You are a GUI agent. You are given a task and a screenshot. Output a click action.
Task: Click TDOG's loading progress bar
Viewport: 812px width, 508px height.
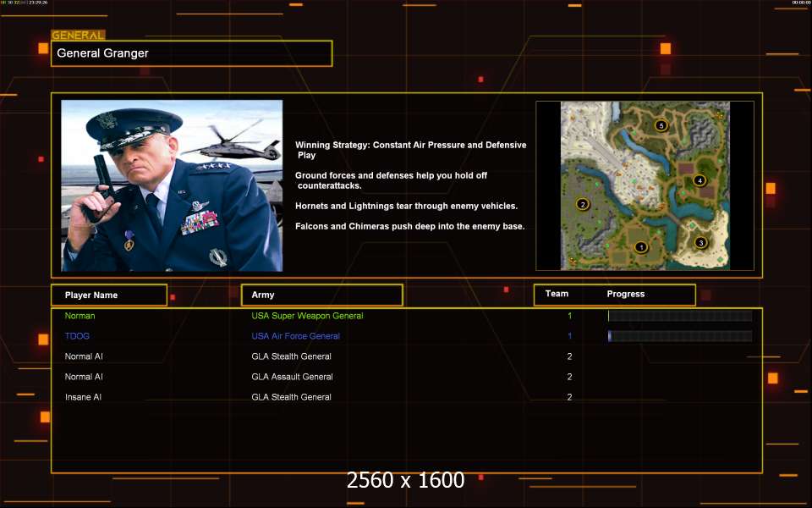tap(679, 336)
